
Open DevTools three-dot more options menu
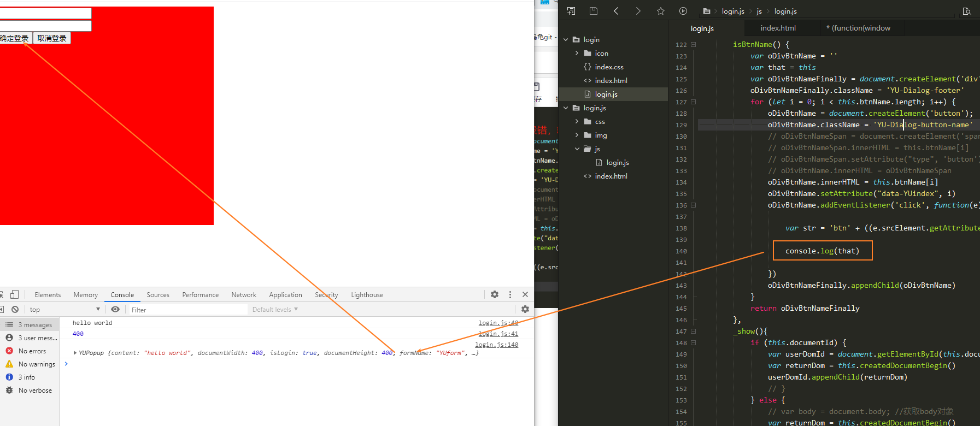[x=510, y=294]
